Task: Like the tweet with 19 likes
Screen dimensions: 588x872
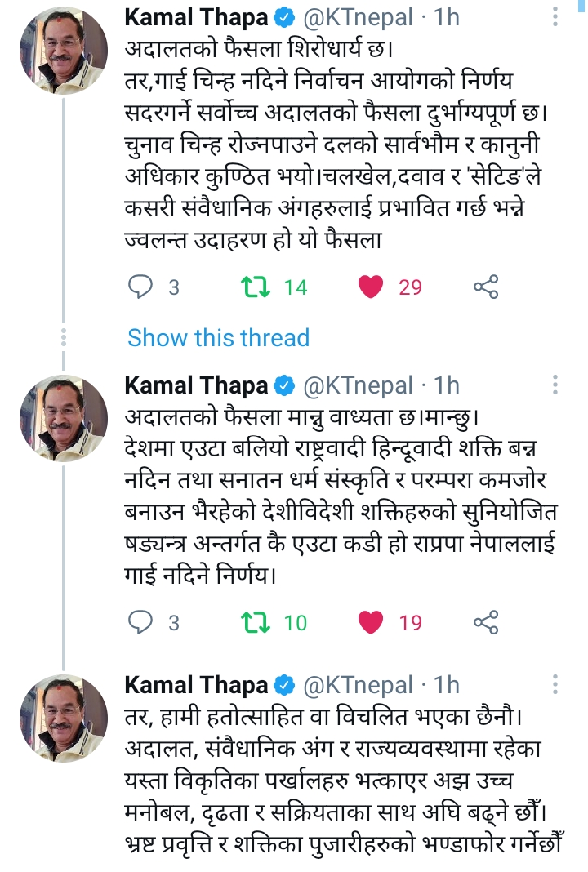Action: (x=372, y=623)
